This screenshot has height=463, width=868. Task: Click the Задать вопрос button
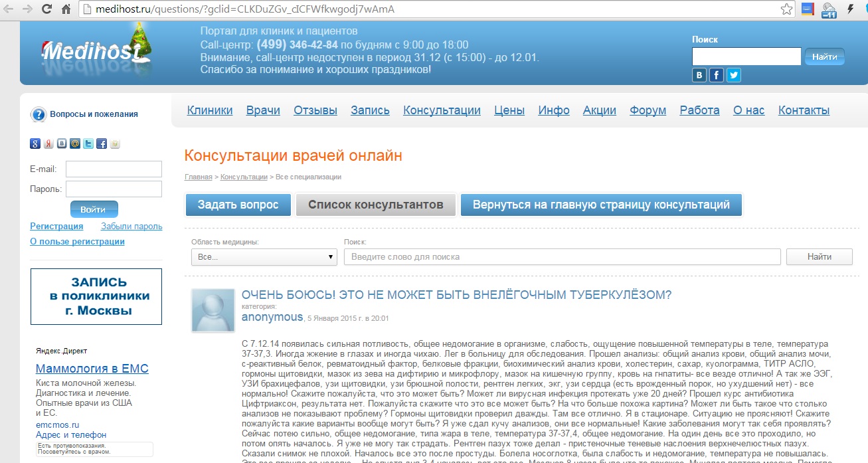[x=238, y=205]
